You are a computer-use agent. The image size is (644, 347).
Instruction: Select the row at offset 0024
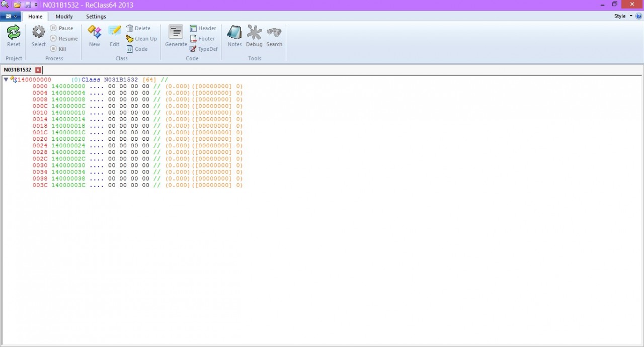click(137, 145)
